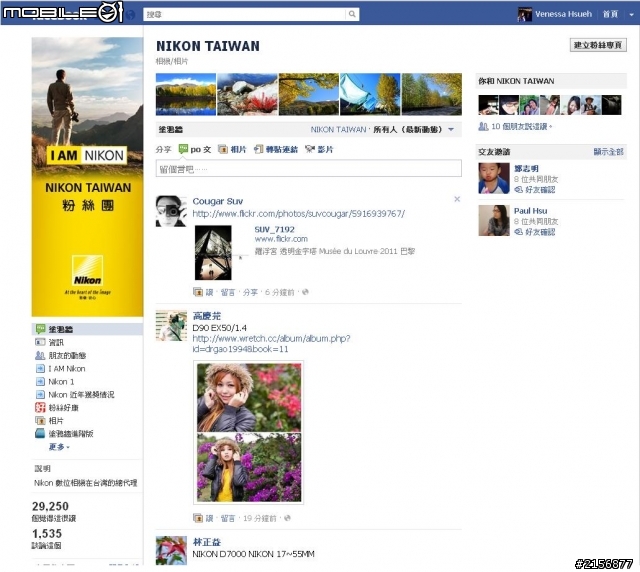
Task: Open the portrait collage photo in 高慶芫 post
Action: [249, 432]
